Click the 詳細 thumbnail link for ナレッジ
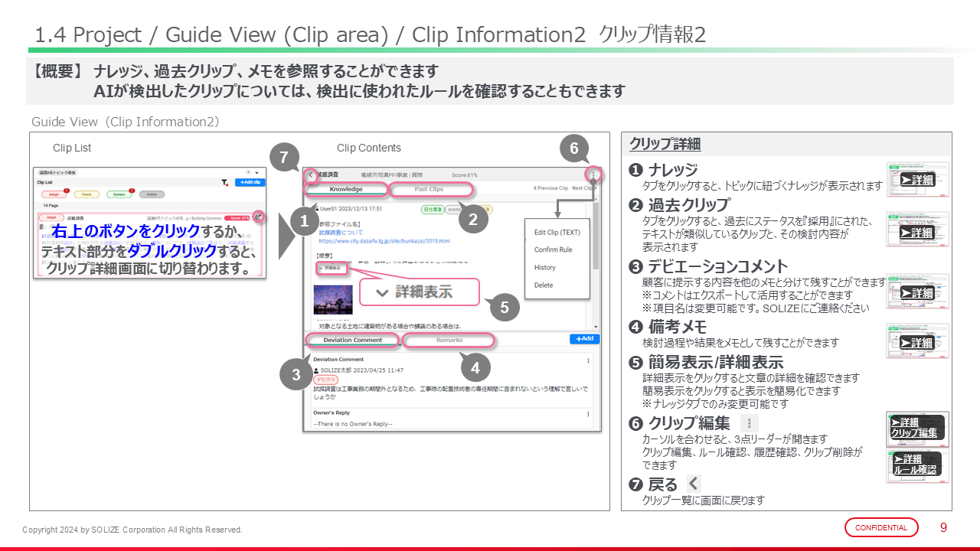The height and width of the screenshot is (551, 980). coord(917,180)
